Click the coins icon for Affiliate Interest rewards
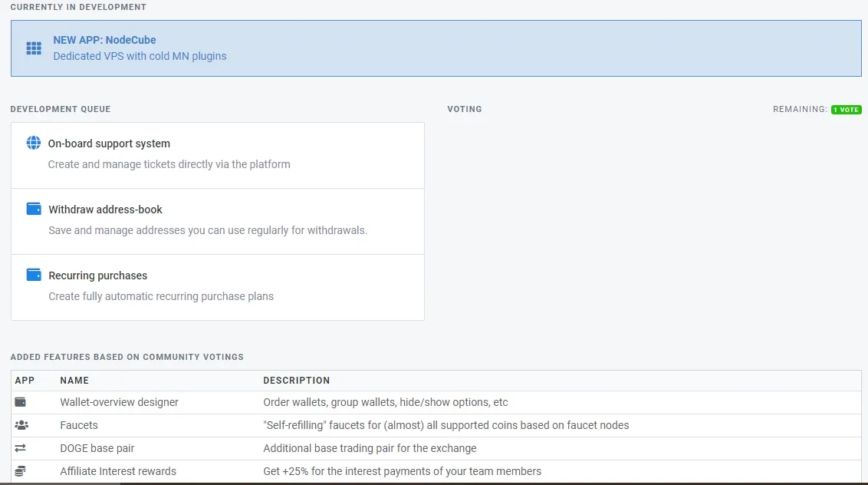868x485 pixels. [21, 471]
